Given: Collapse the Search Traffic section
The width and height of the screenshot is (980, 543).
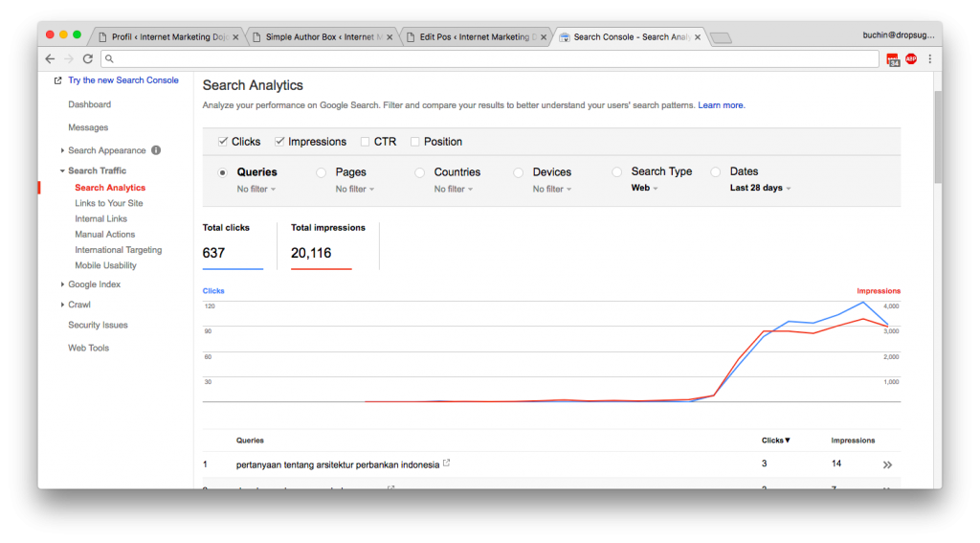Looking at the screenshot, I should (x=62, y=170).
